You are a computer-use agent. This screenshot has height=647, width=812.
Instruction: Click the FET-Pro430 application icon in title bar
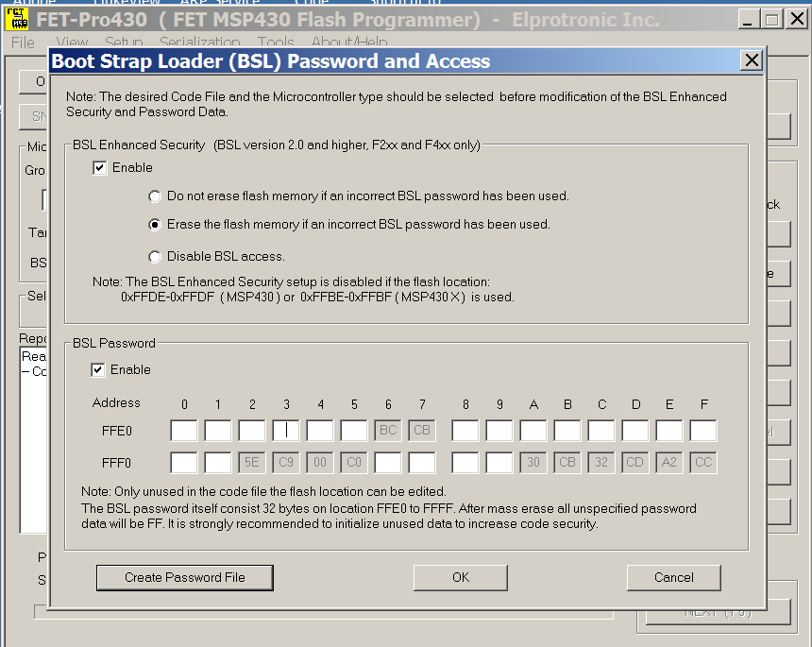17,19
